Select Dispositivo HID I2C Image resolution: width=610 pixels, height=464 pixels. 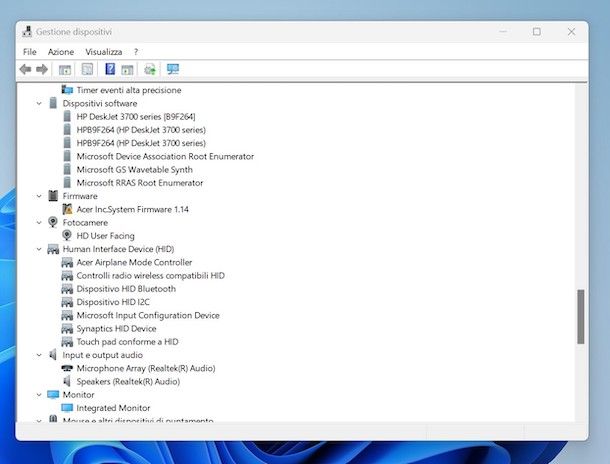click(x=113, y=302)
